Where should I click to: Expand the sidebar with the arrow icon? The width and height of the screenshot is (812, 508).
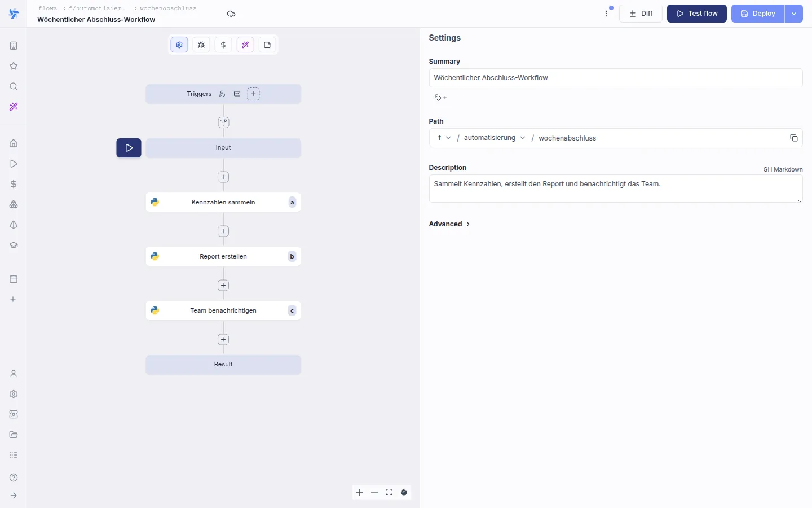(x=14, y=496)
